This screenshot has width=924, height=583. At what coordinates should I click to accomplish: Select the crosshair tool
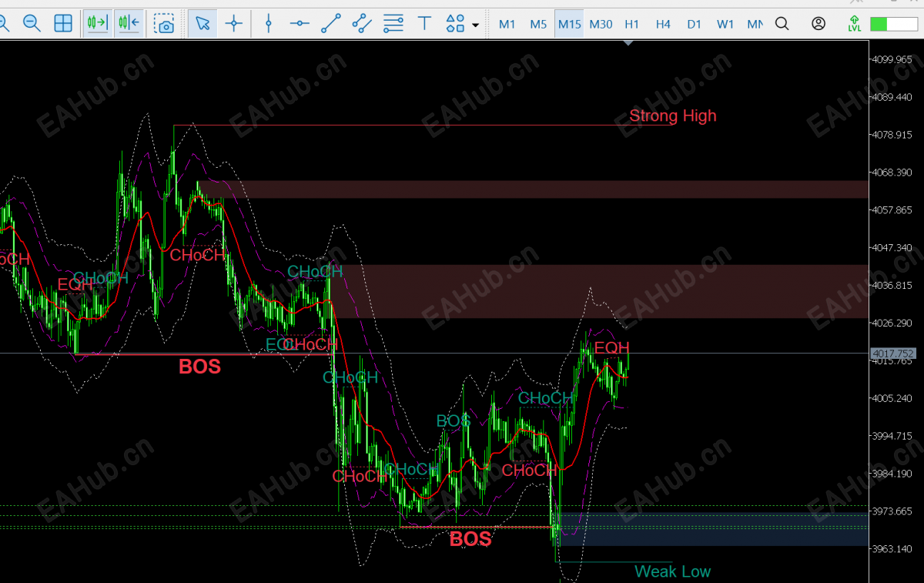[x=234, y=24]
